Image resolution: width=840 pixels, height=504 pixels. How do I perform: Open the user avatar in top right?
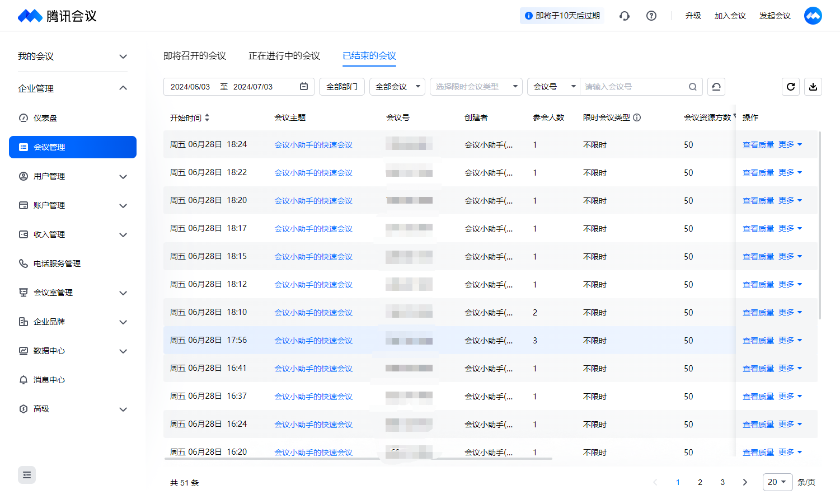[813, 16]
